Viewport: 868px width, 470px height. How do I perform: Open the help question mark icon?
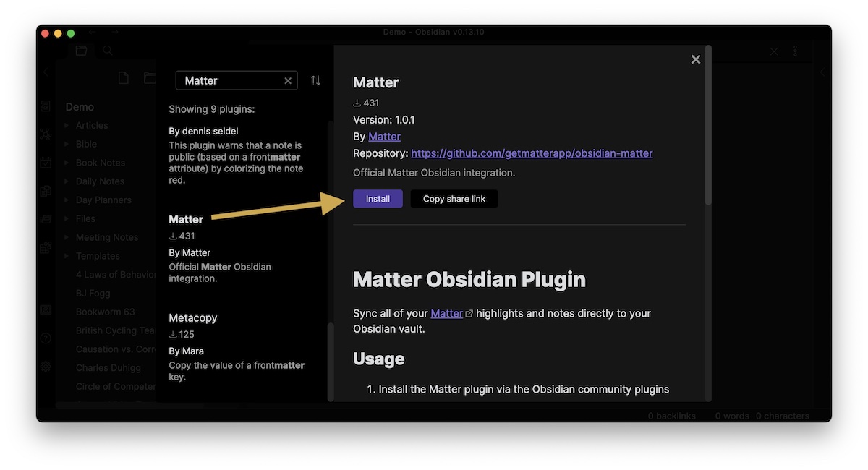(46, 338)
